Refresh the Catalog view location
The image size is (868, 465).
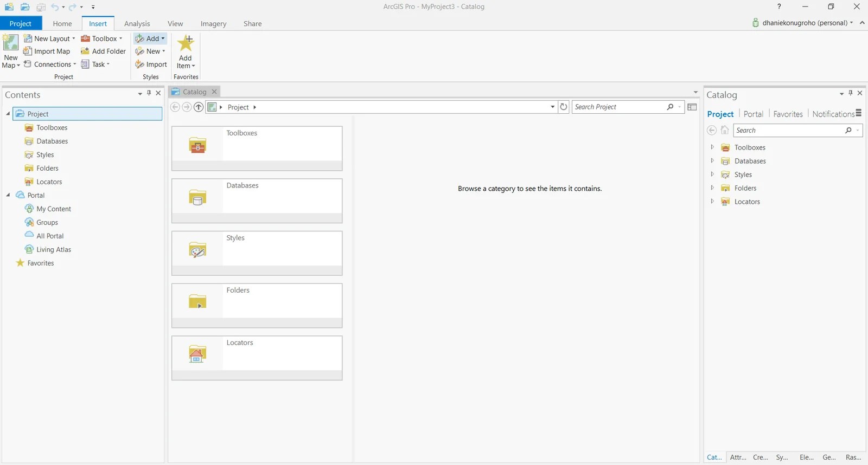point(564,107)
